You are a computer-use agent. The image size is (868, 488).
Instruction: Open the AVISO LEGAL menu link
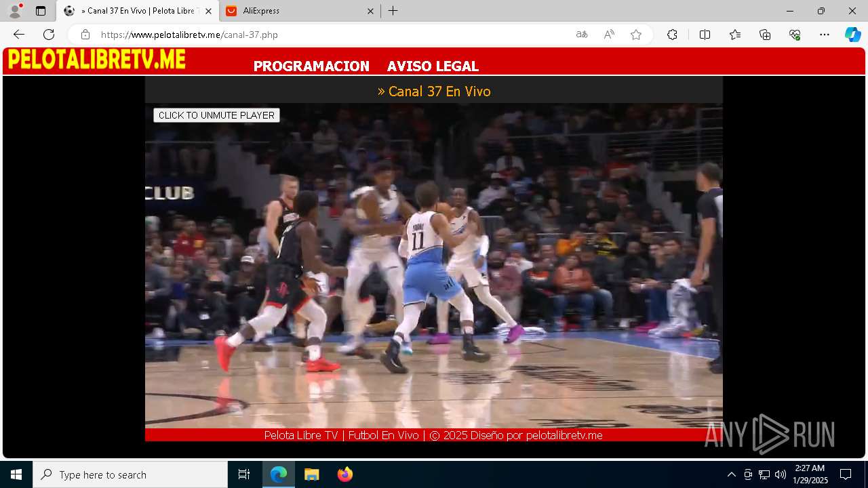(433, 66)
